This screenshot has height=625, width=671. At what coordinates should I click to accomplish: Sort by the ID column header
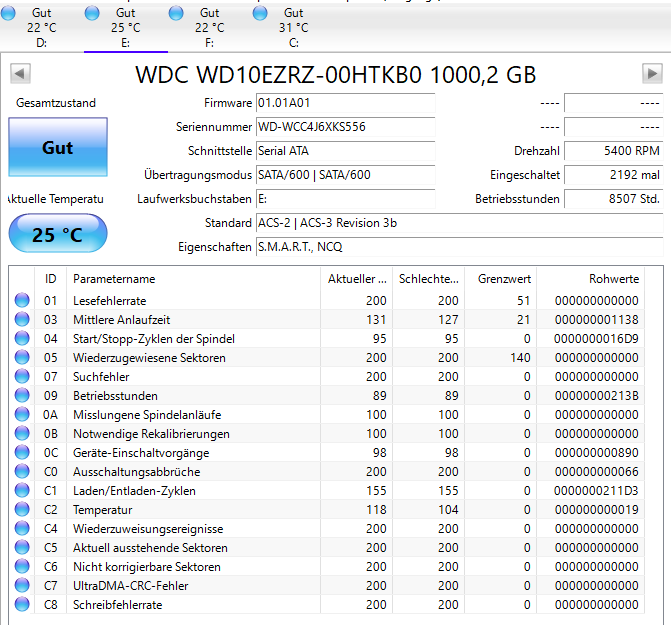tap(50, 279)
